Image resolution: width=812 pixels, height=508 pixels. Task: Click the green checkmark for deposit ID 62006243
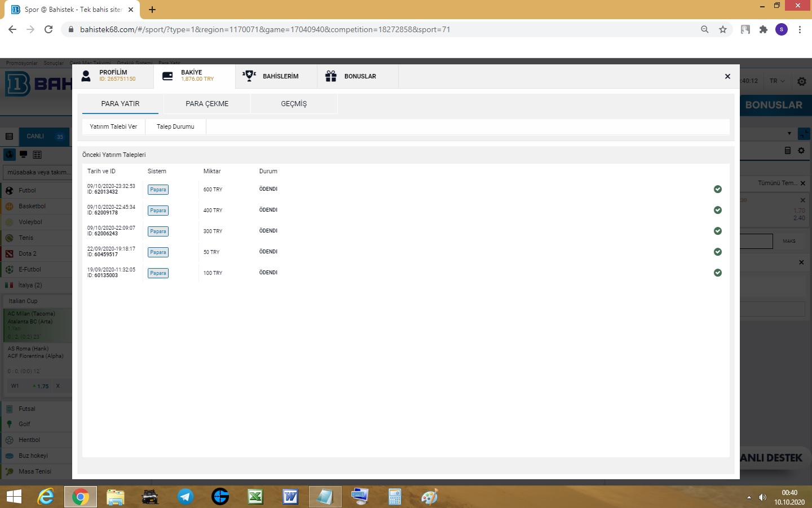click(x=718, y=231)
